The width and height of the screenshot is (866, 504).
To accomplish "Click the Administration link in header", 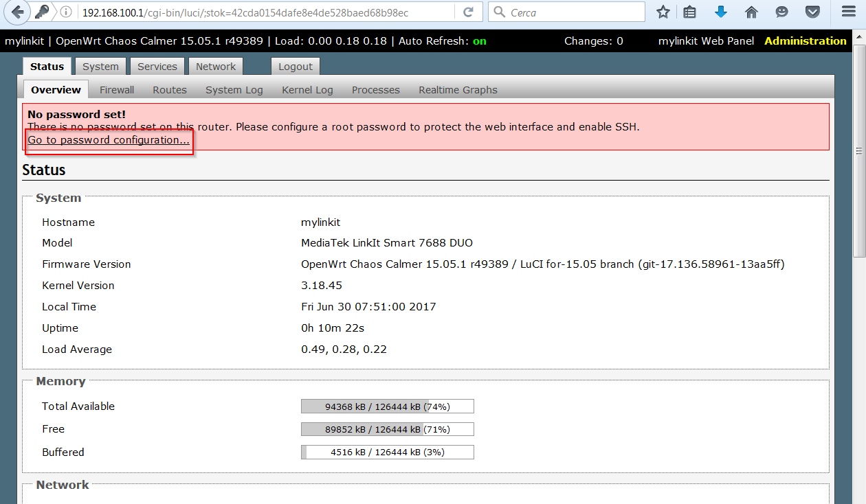I will pos(805,41).
